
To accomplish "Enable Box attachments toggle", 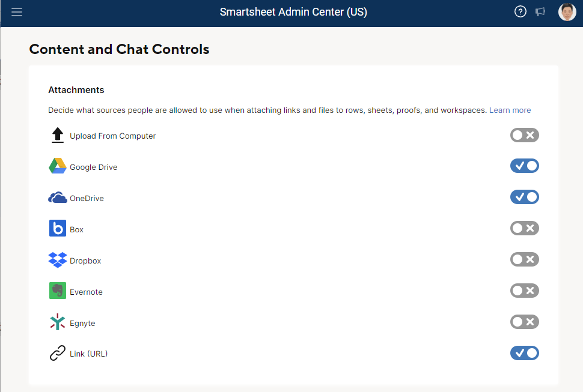I will (x=524, y=229).
